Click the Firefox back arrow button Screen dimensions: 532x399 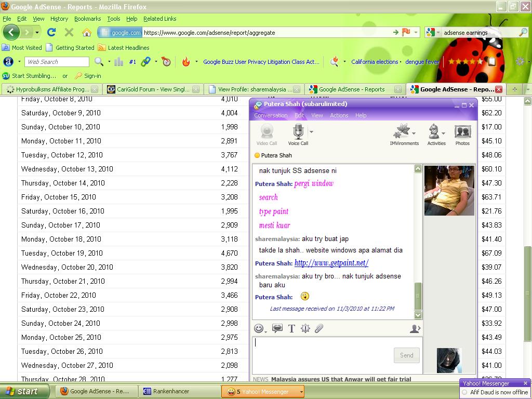(x=11, y=33)
